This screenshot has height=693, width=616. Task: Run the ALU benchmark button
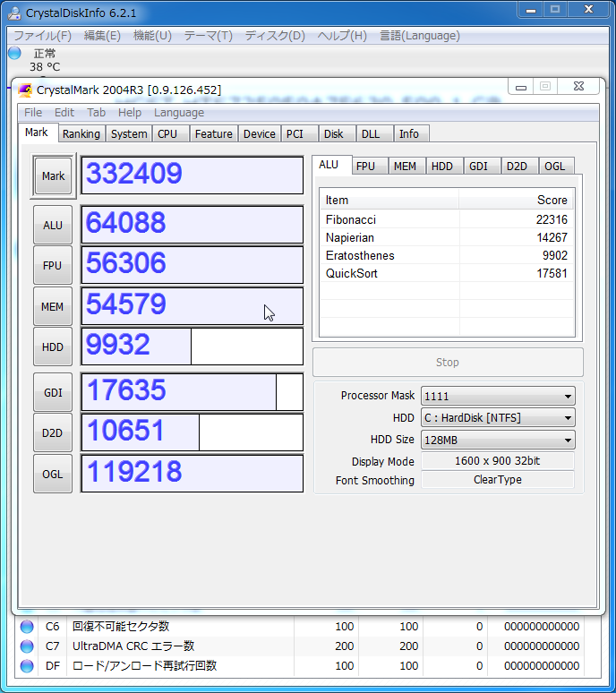tap(53, 225)
